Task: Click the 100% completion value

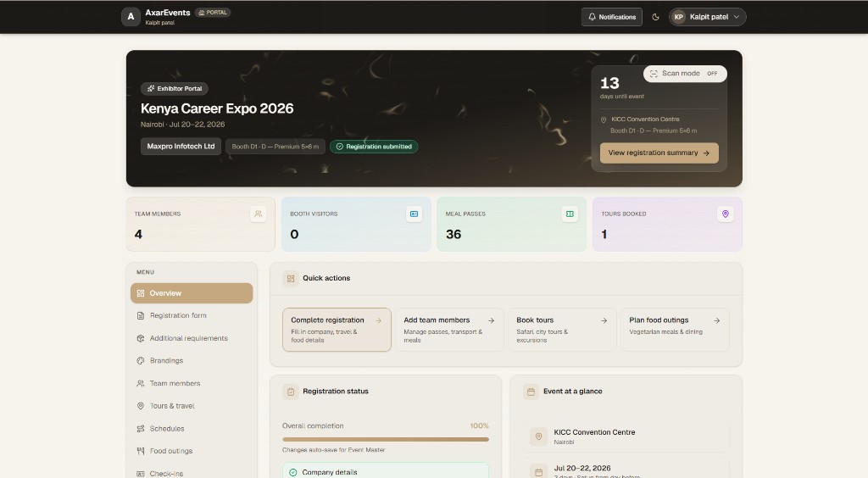Action: 480,426
